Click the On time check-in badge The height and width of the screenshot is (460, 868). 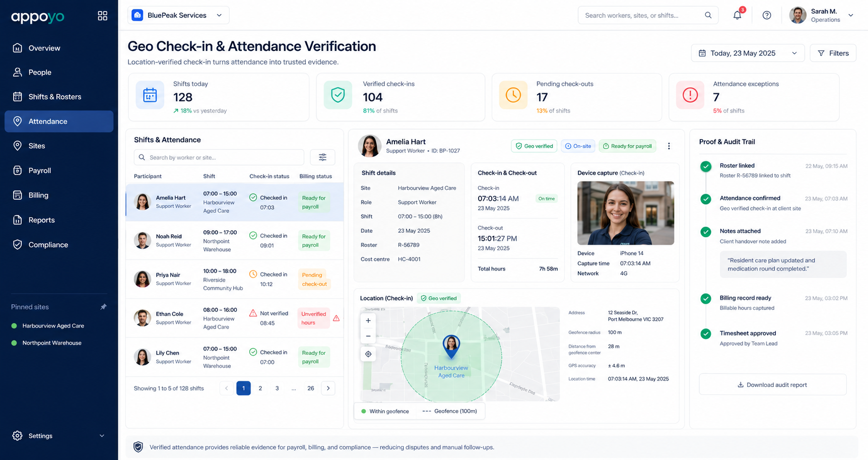point(546,199)
